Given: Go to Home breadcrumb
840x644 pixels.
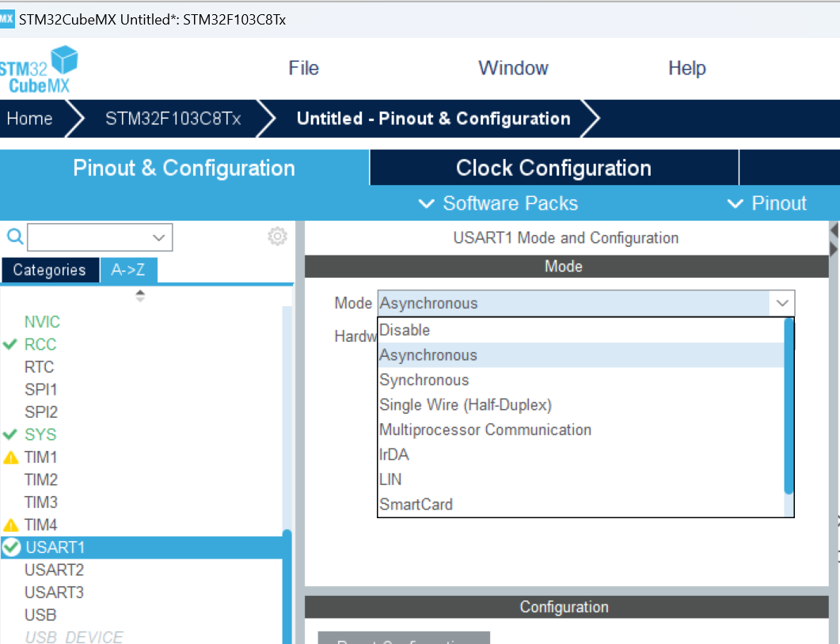Looking at the screenshot, I should (29, 119).
